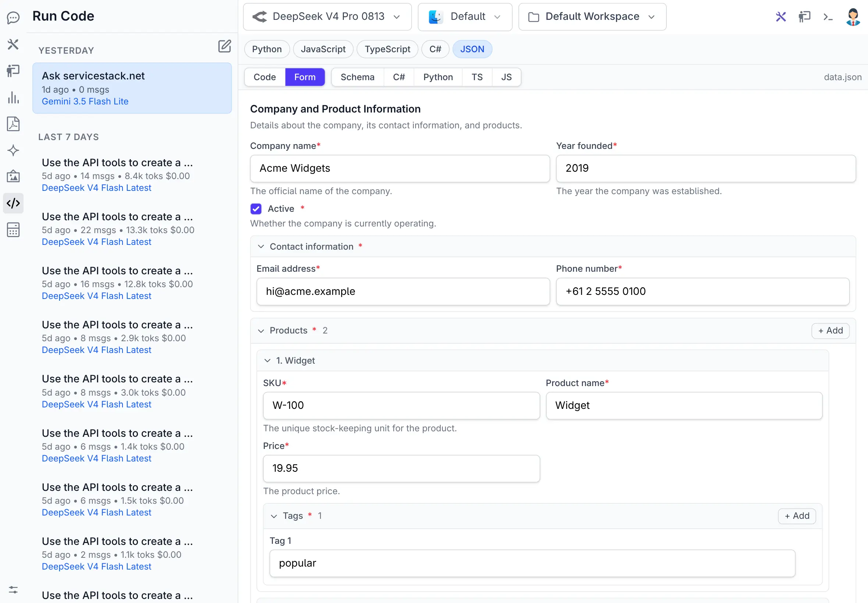Open the TS tab

coord(477,77)
